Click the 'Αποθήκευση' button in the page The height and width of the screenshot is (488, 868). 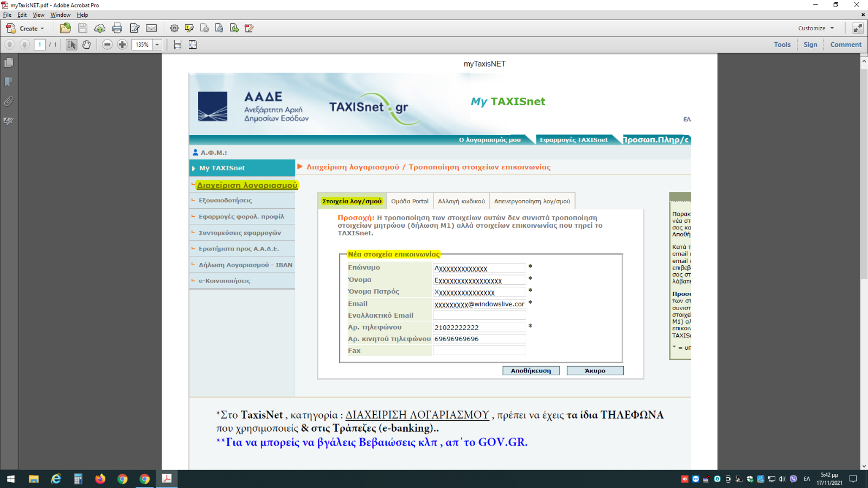(531, 371)
